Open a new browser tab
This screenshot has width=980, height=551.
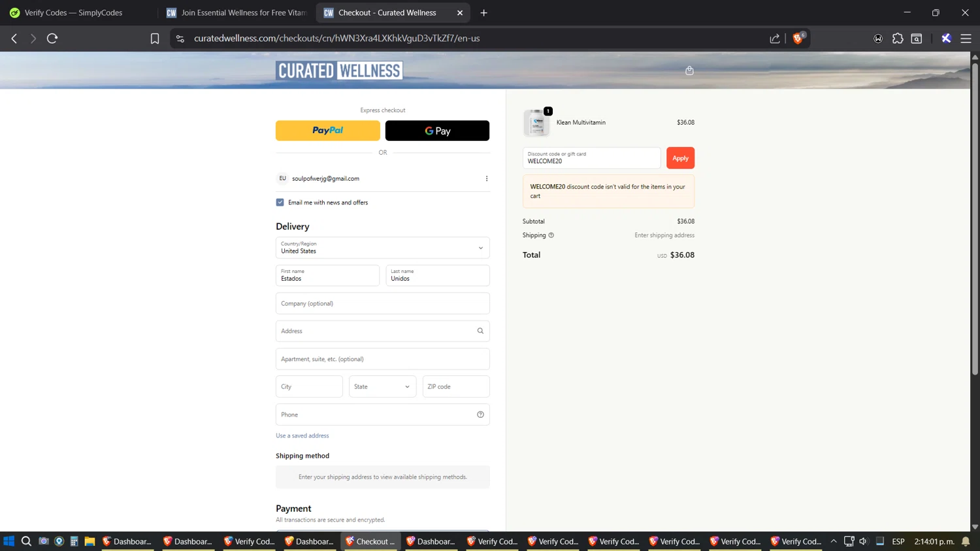coord(483,12)
